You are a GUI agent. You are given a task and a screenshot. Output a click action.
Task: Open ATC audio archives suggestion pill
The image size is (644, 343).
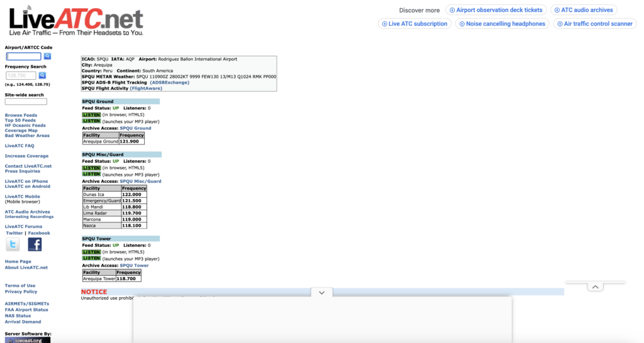point(584,10)
